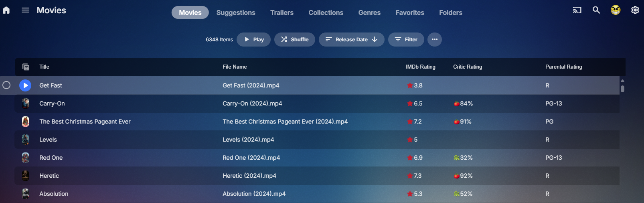Sort by the Critic Rating column header
This screenshot has width=644, height=203.
[x=468, y=67]
